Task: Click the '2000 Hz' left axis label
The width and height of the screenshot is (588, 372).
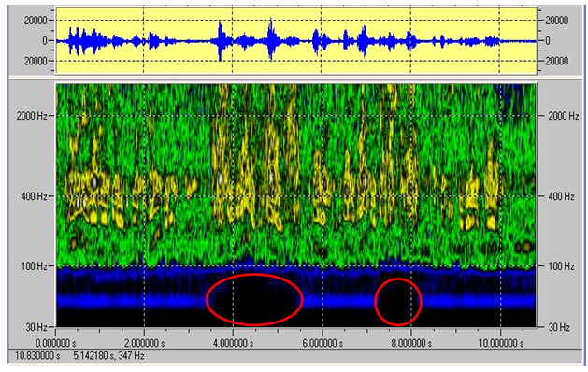Action: pos(32,116)
